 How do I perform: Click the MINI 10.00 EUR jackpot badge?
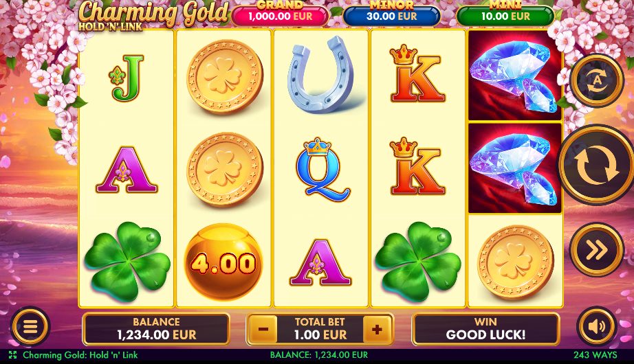[505, 14]
